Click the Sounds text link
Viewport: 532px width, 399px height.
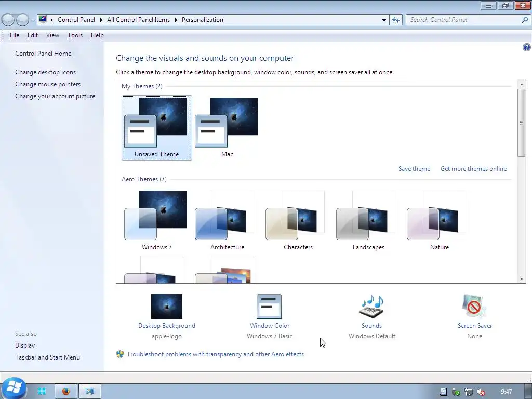pos(372,326)
